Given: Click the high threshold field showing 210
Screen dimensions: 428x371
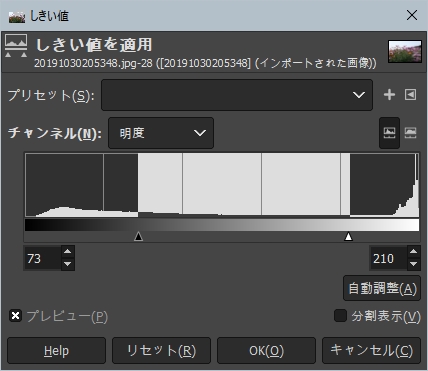Looking at the screenshot, I should click(388, 258).
